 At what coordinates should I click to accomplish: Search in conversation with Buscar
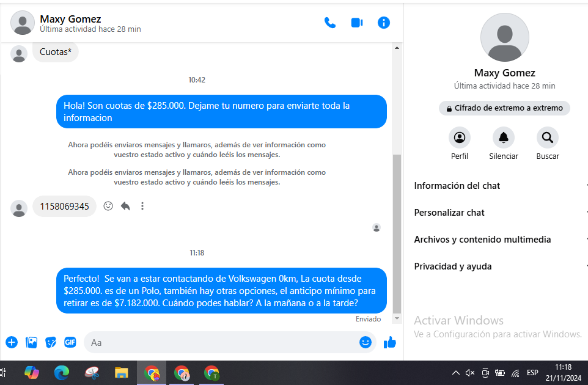click(547, 138)
